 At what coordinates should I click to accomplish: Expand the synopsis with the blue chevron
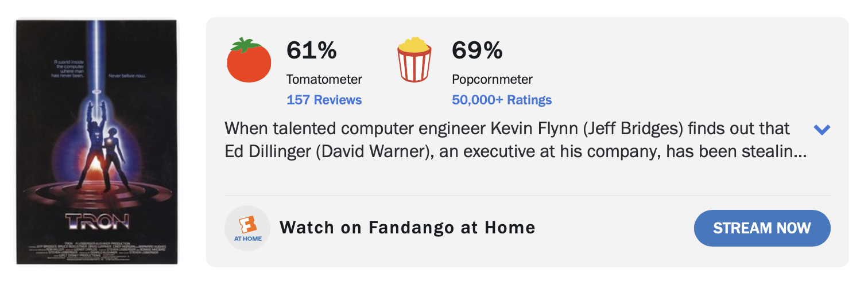pos(822,130)
